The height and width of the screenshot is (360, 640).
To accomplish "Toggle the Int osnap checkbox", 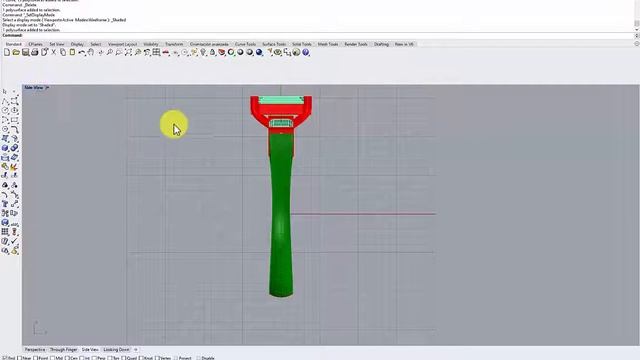I will click(81, 358).
